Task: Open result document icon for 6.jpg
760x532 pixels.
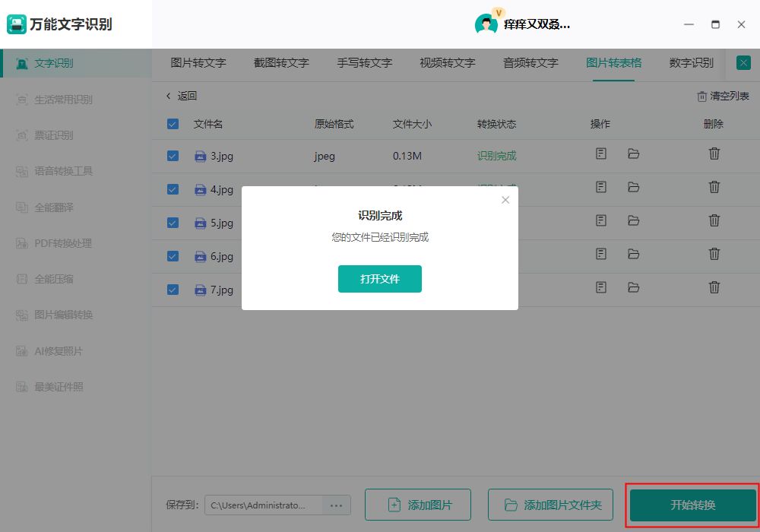Action: [x=601, y=254]
